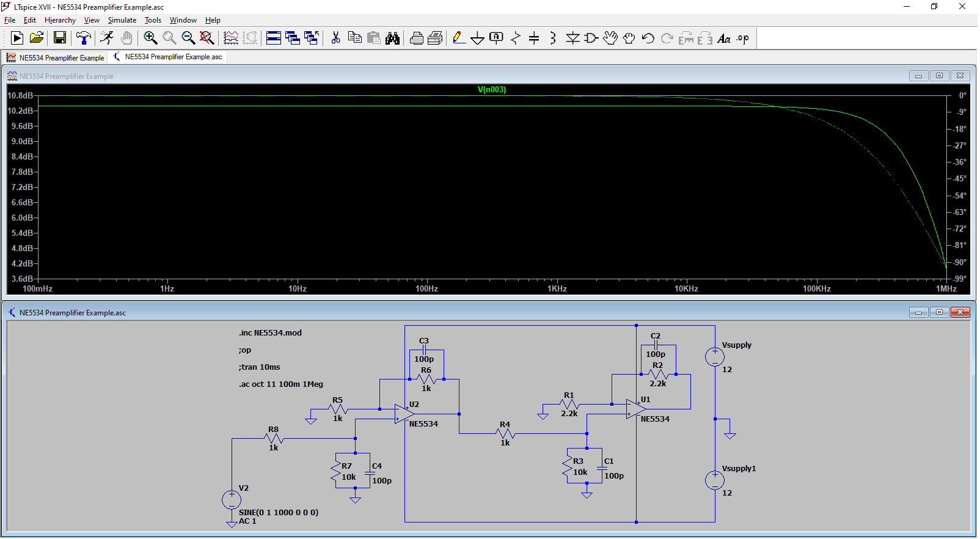The height and width of the screenshot is (539, 980).
Task: Select the Vsupply voltage source symbol
Action: coord(715,357)
